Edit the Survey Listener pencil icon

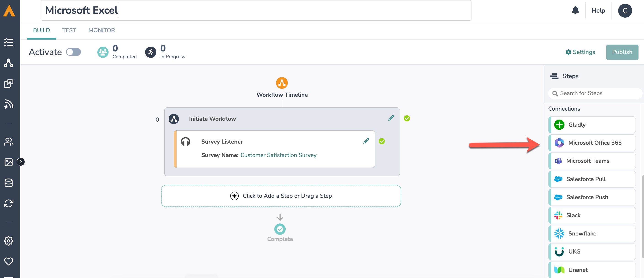click(366, 141)
